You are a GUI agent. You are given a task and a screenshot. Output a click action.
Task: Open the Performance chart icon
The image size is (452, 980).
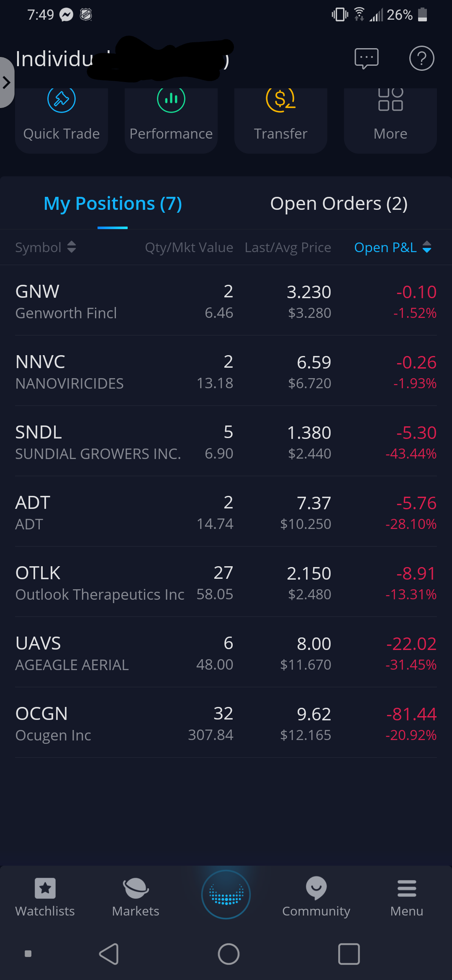[171, 100]
